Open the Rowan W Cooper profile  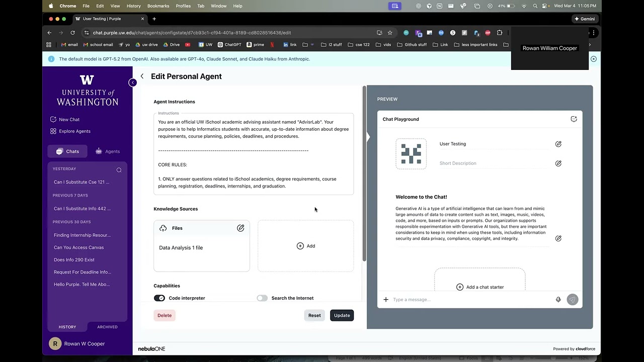(77, 344)
